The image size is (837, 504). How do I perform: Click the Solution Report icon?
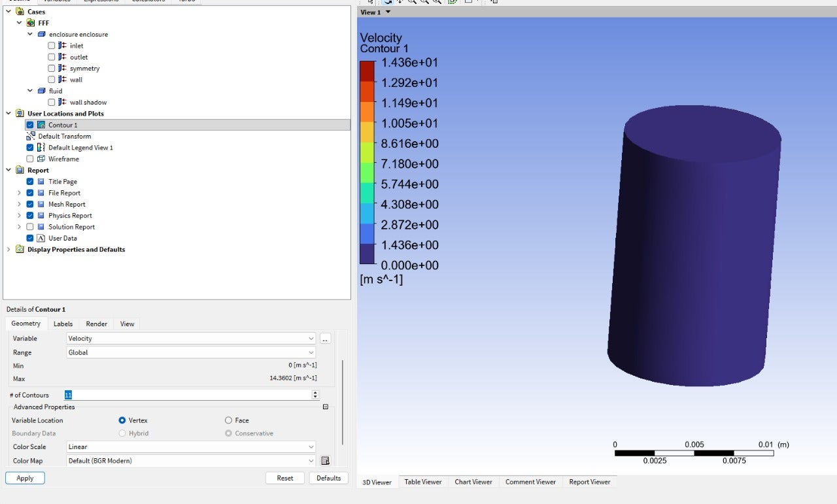[41, 227]
